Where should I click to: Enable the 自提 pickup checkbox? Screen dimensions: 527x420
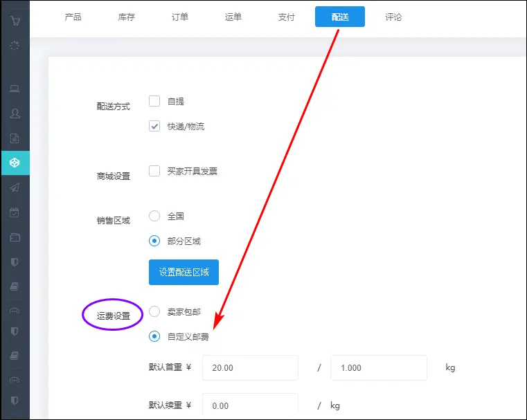coord(154,101)
